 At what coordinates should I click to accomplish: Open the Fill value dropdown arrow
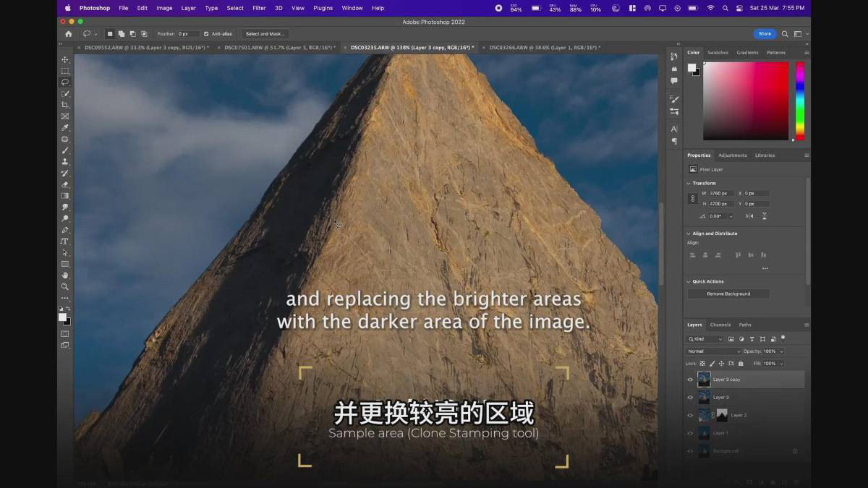coord(781,364)
